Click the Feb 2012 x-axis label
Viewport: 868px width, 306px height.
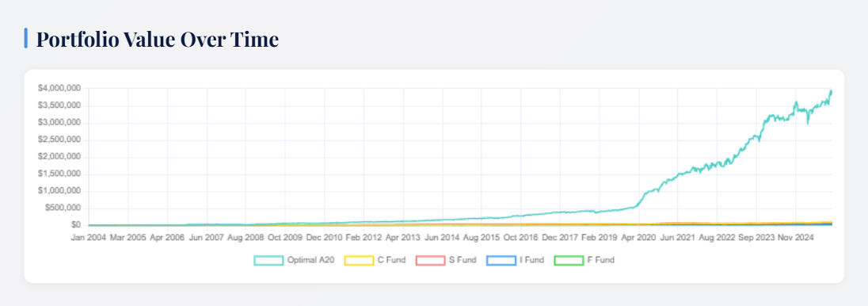[x=364, y=237]
